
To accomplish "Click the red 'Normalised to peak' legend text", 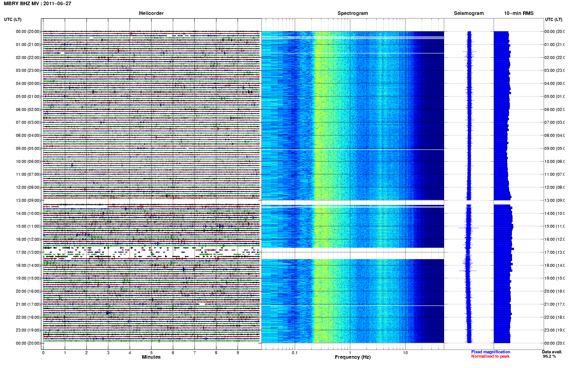I will click(x=490, y=356).
